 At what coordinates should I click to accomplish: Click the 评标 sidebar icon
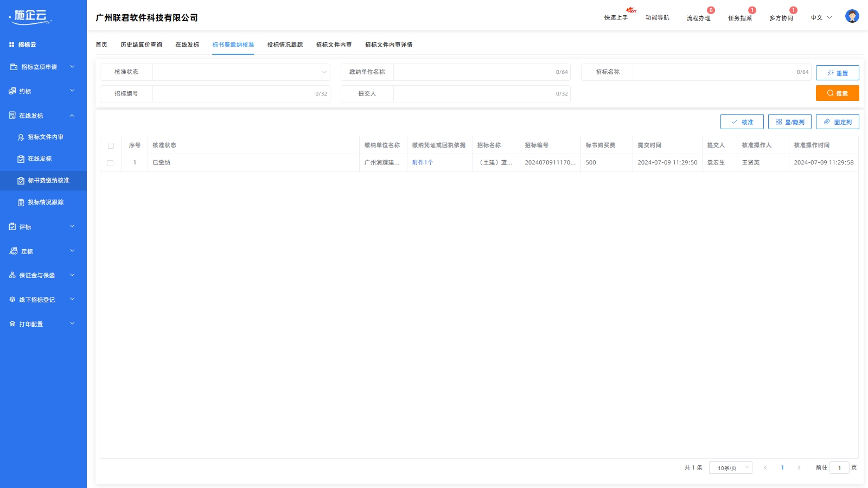coord(12,227)
